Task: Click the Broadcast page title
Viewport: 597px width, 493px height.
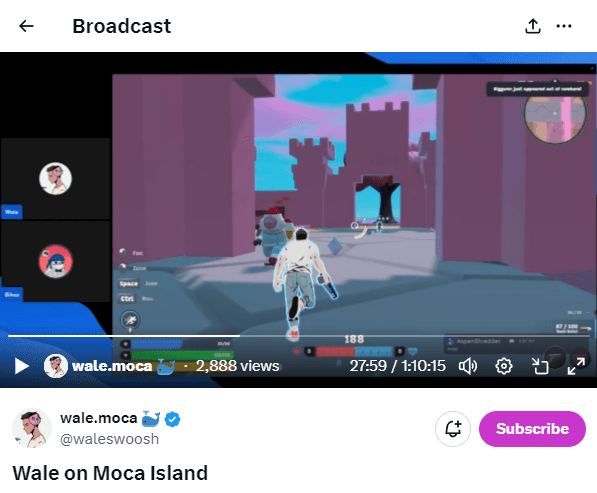Action: click(122, 26)
